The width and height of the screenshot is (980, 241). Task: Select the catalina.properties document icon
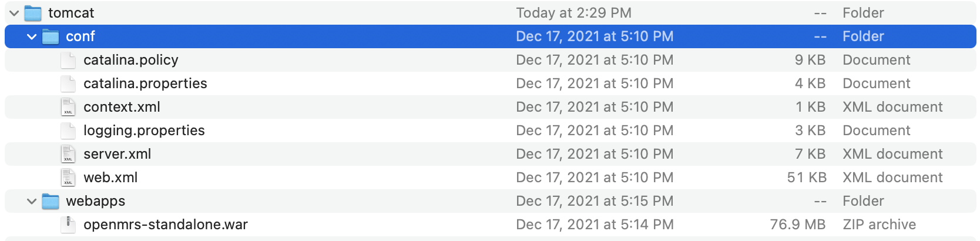pos(68,83)
